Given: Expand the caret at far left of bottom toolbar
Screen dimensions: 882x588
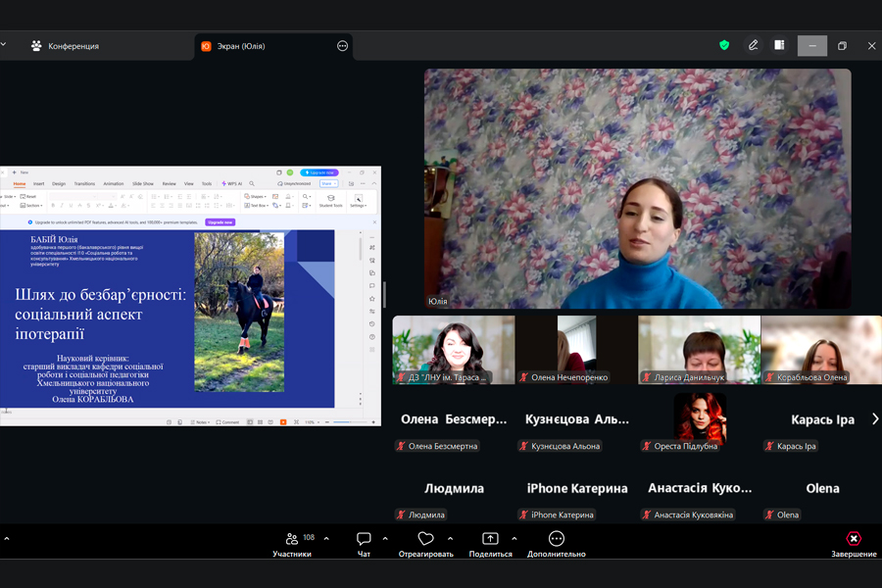Looking at the screenshot, I should (7, 538).
